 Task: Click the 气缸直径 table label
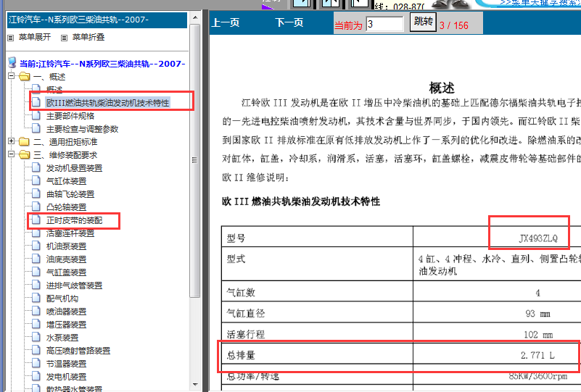click(x=246, y=314)
